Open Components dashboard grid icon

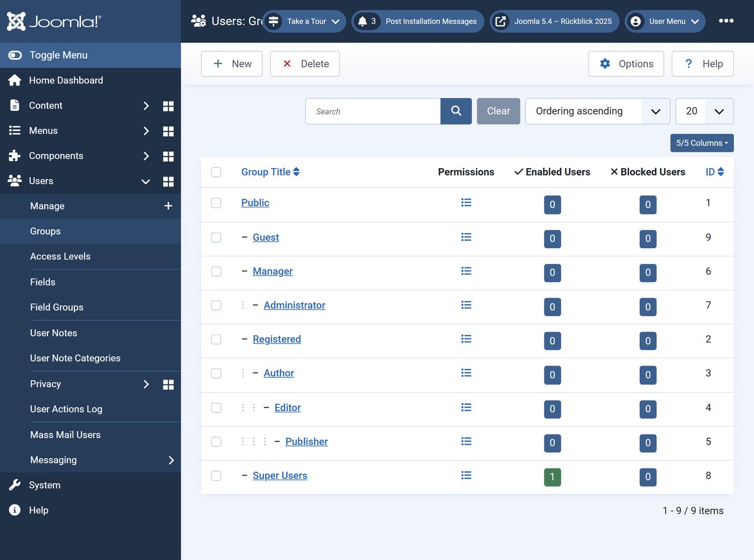coord(168,156)
